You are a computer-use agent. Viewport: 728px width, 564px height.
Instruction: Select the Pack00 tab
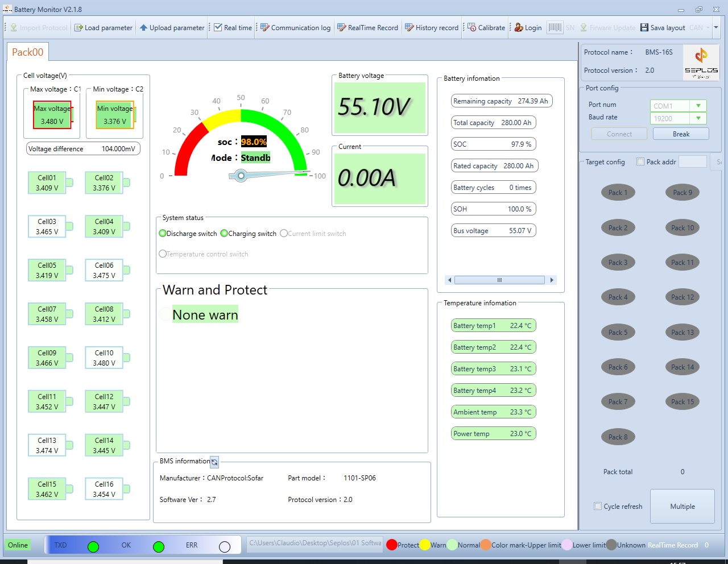point(28,52)
